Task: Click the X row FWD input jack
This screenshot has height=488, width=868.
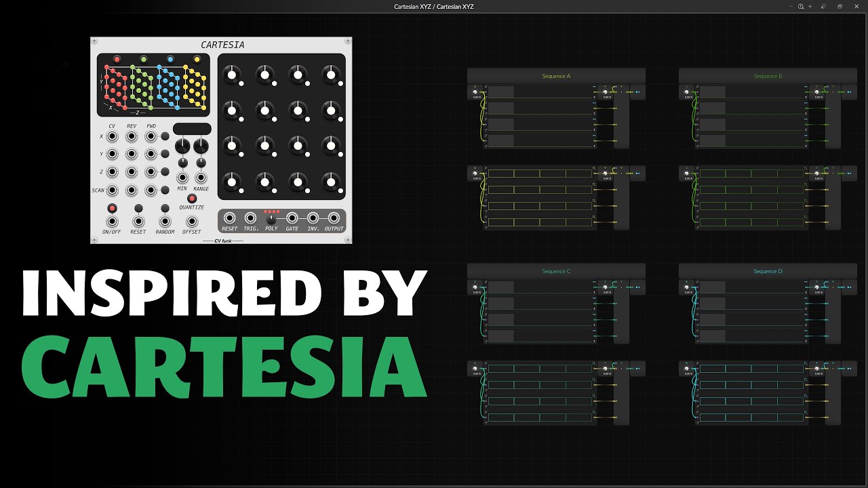Action: point(151,137)
